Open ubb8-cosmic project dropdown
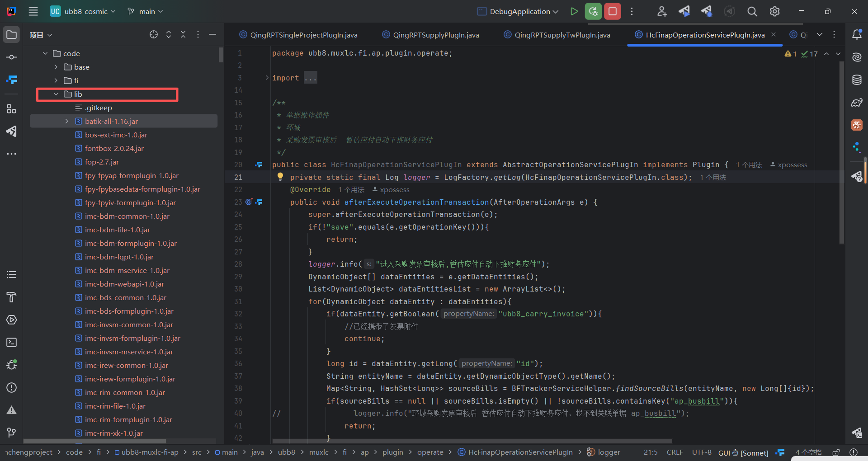Viewport: 868px width, 461px height. point(83,11)
